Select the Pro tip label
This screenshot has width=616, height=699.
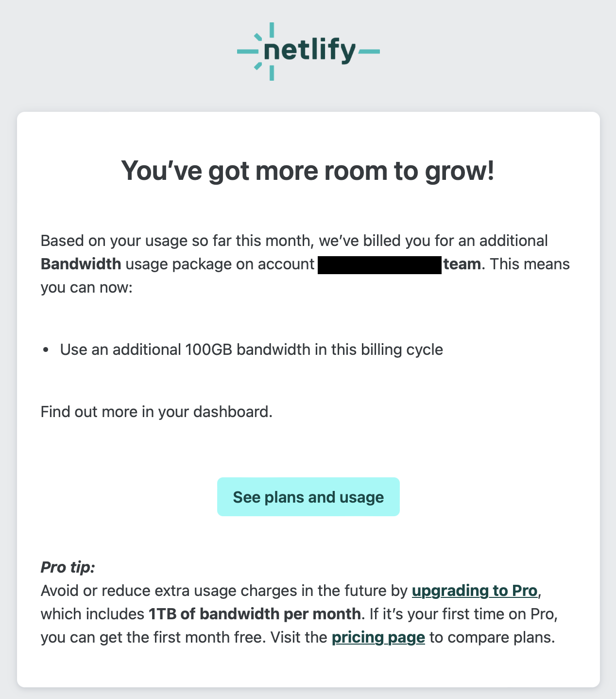point(68,567)
